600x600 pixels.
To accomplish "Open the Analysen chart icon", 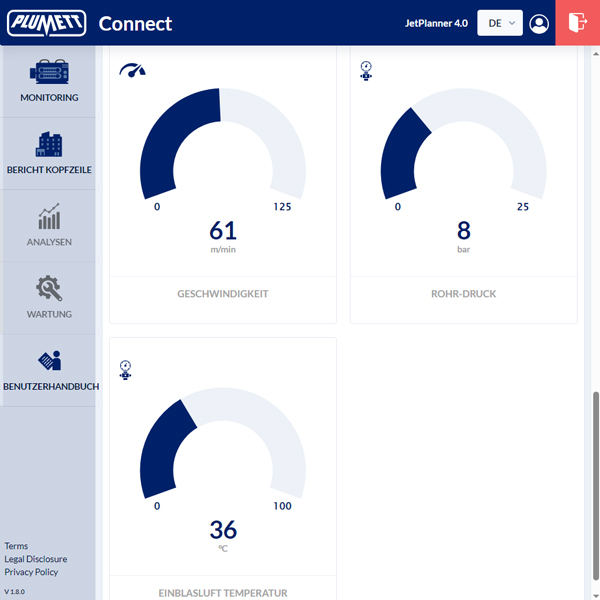I will (x=49, y=216).
